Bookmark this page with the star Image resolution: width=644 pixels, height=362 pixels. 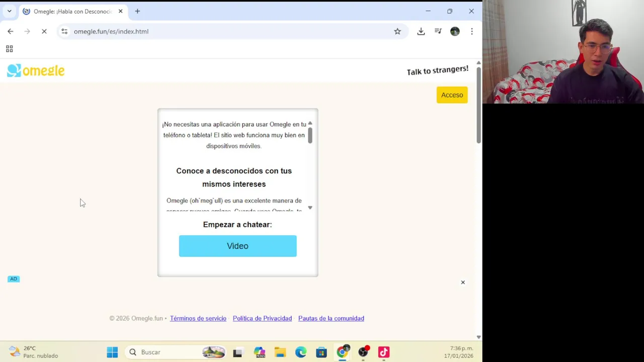(x=397, y=31)
